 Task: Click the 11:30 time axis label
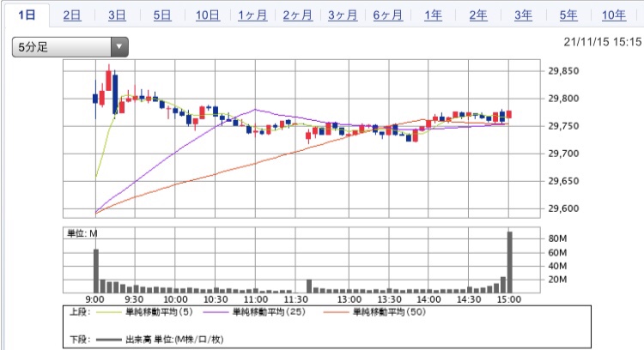295,299
